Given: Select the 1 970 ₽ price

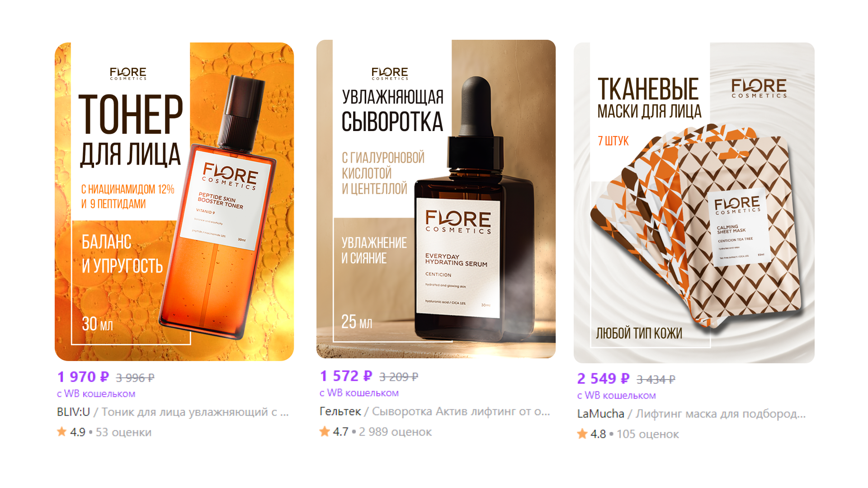Looking at the screenshot, I should (83, 377).
